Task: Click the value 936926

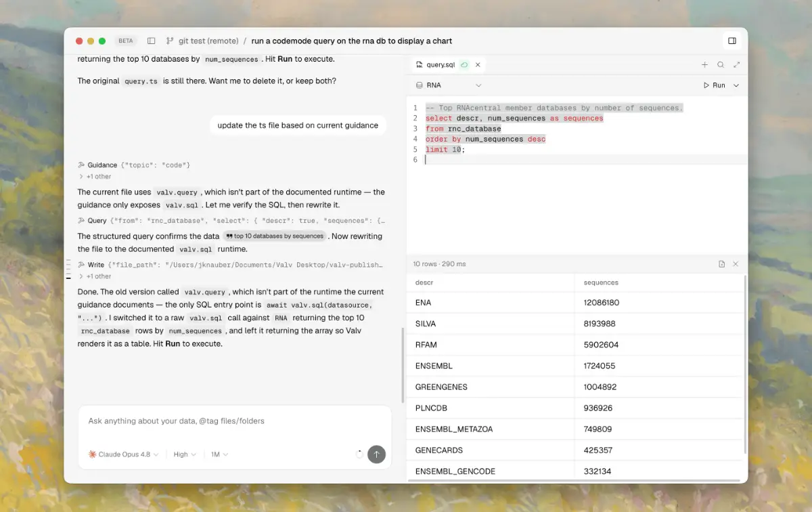Action: coord(597,408)
